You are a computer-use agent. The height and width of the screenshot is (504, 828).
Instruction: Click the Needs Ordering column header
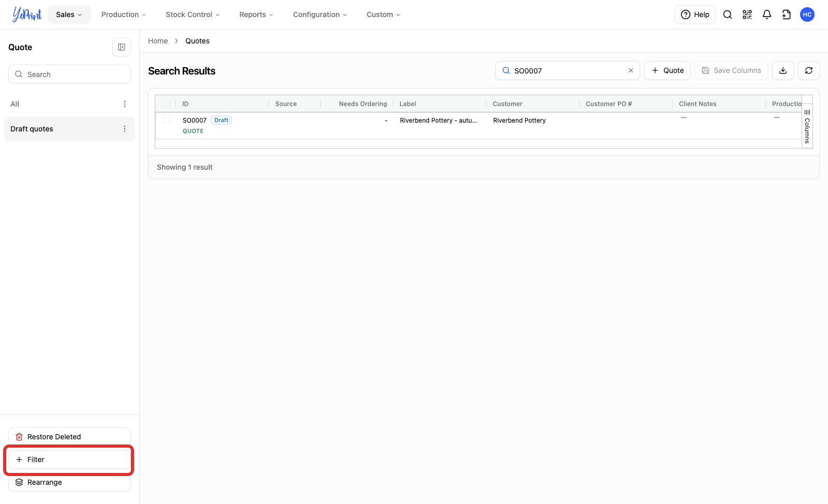pos(357,103)
